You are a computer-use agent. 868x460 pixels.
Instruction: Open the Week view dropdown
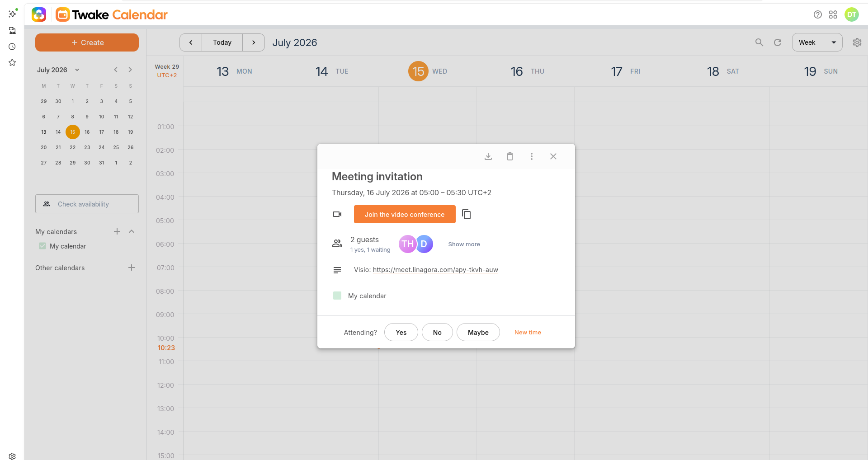tap(817, 42)
